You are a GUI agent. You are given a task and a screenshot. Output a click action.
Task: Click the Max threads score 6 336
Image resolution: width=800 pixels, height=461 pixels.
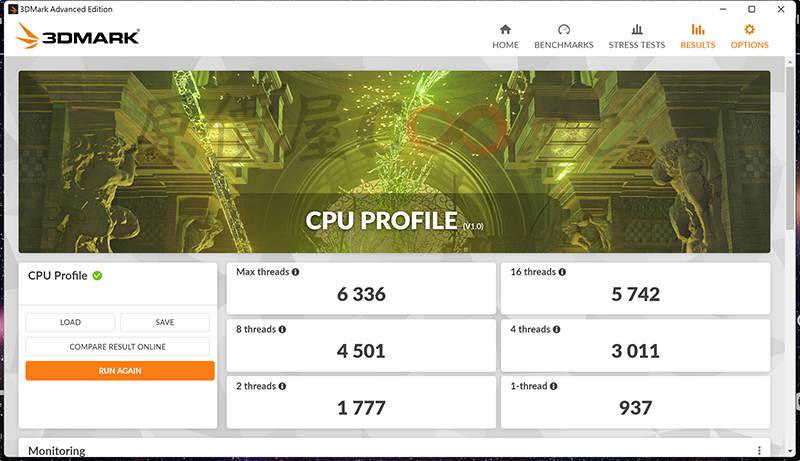361,294
